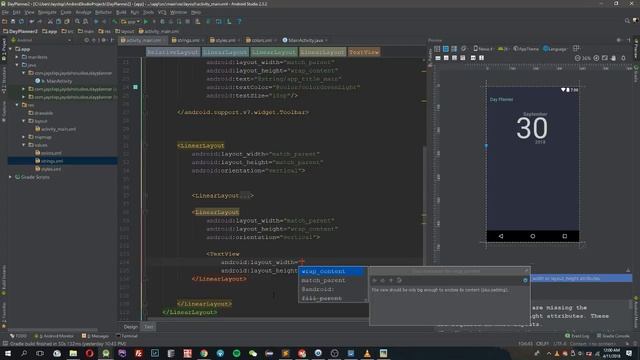Screen dimensions: 640x360
Task: Click TextView breadcrumb in editor
Action: [364, 52]
